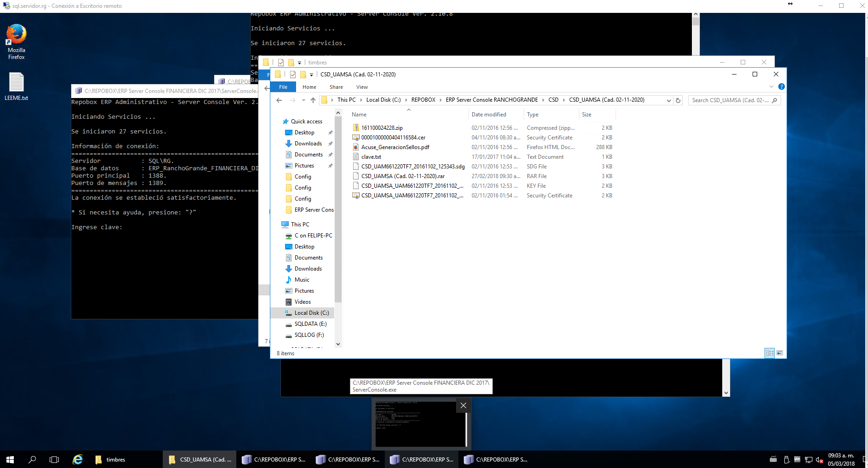The height and width of the screenshot is (468, 868).
Task: Click the ServerConsole thumbnail preview
Action: pyautogui.click(x=421, y=424)
